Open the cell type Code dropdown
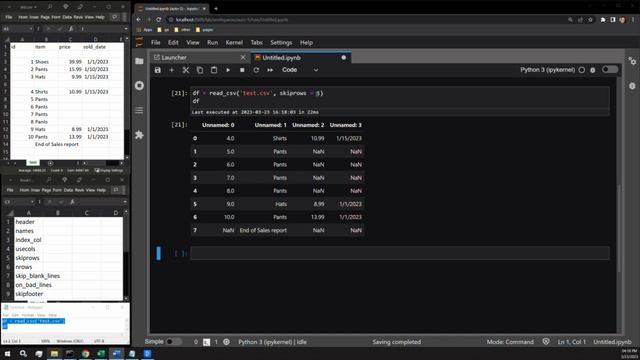640x360 pixels. (300, 70)
